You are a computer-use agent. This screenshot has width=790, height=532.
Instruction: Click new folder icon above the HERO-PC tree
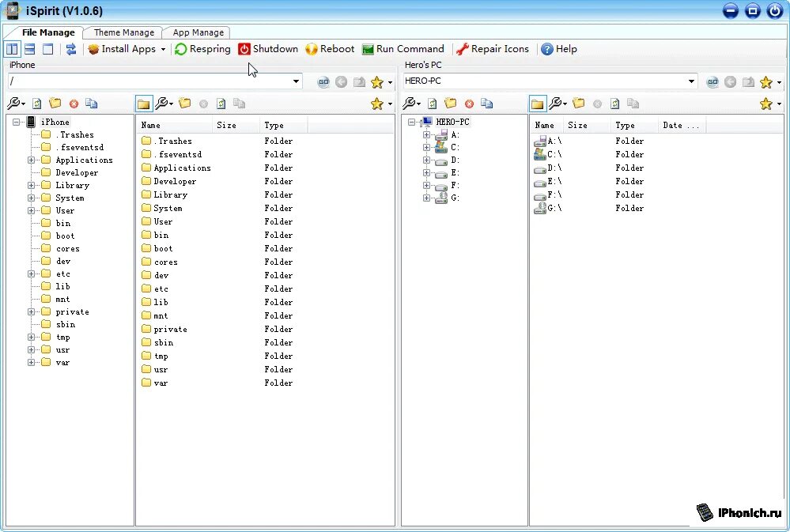(x=451, y=104)
